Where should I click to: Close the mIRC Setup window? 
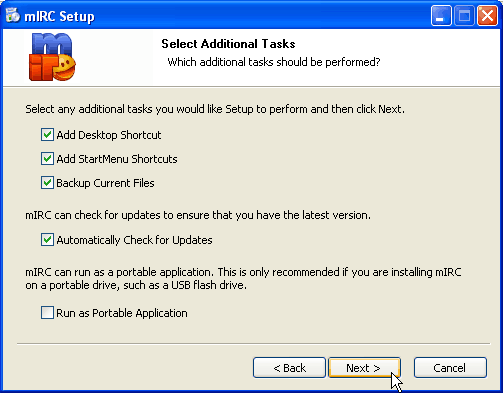(x=487, y=15)
